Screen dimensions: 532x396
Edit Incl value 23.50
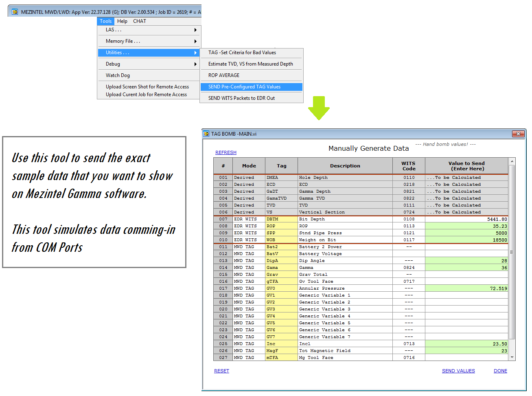coord(466,344)
